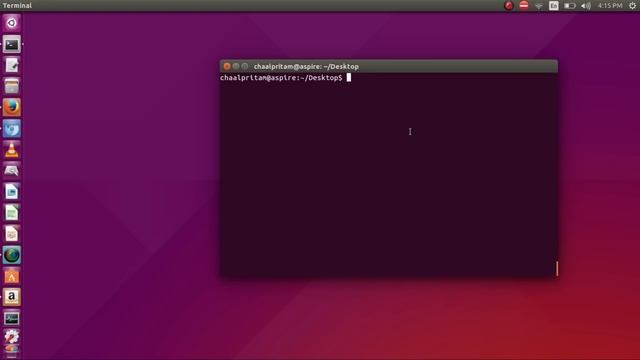Launch Firefox from the dock
Screen dimensions: 640x360
[11, 107]
